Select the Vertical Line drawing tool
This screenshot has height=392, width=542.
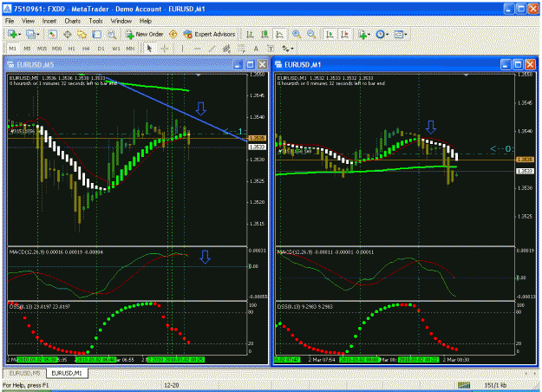[x=182, y=49]
